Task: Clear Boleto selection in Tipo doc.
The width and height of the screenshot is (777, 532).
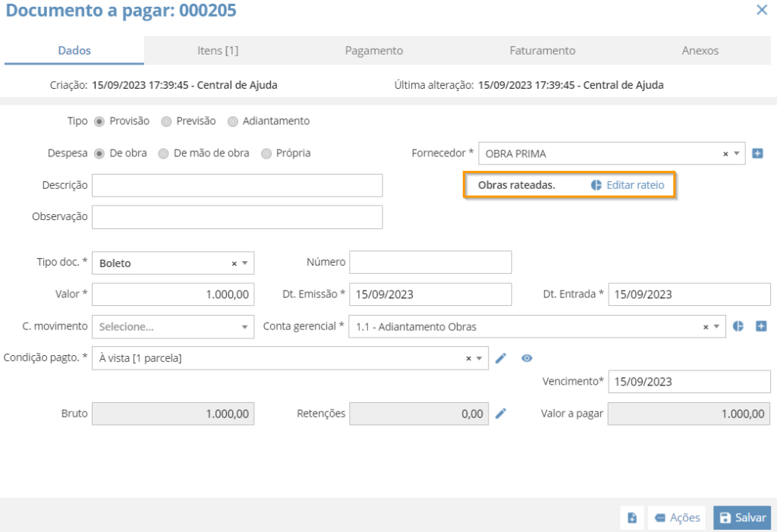Action: [234, 264]
